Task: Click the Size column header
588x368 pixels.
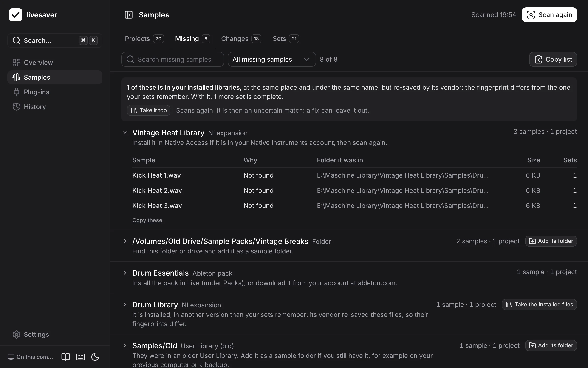Action: point(534,160)
